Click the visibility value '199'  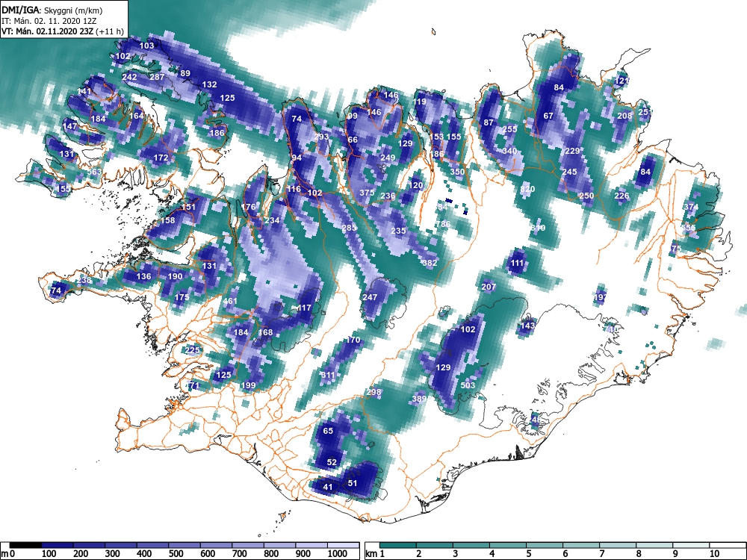click(248, 385)
